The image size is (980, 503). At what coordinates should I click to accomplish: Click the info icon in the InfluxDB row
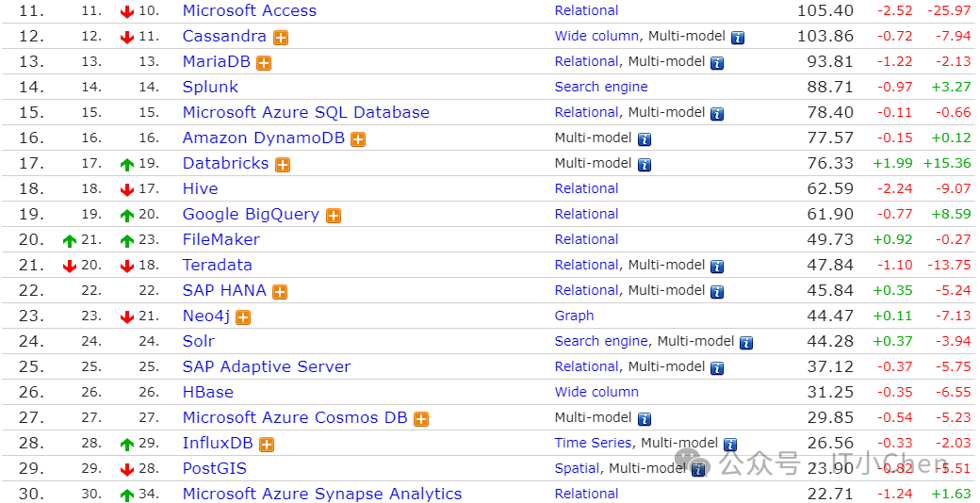[x=730, y=445]
